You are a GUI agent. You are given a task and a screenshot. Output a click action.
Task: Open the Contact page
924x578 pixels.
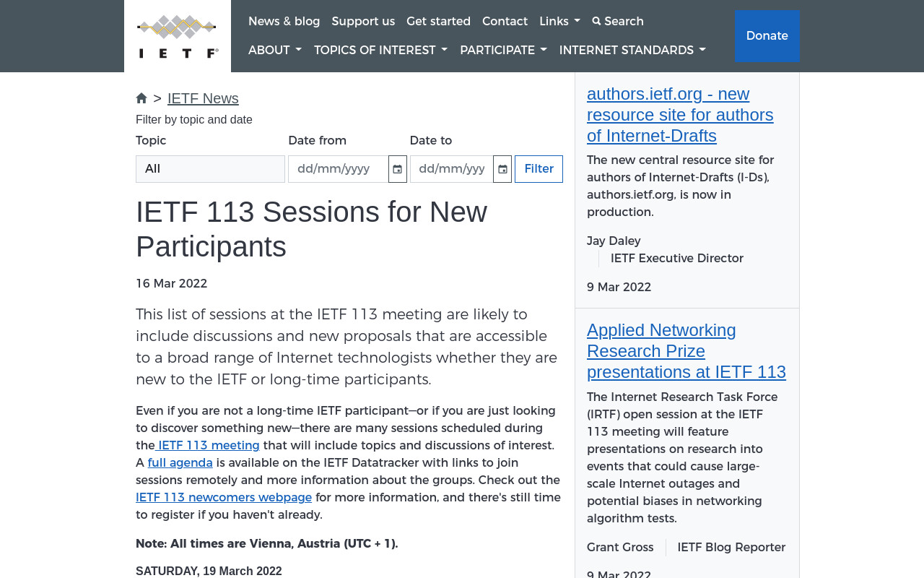505,22
